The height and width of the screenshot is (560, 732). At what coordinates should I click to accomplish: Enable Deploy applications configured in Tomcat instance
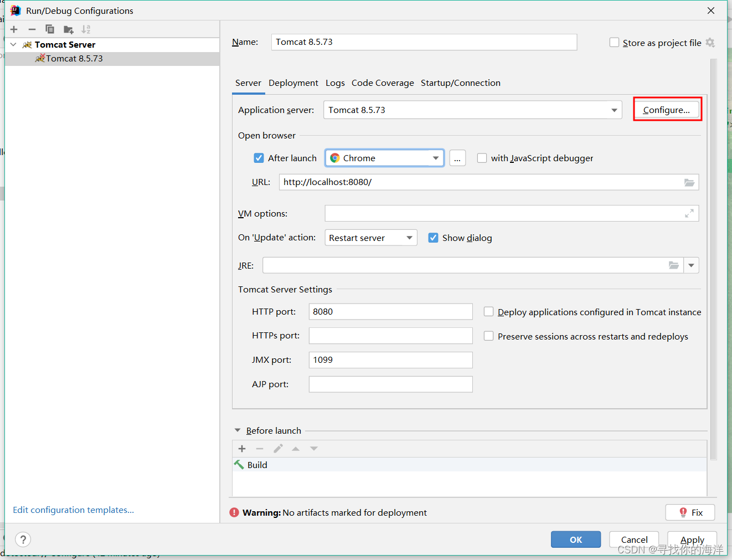tap(488, 312)
